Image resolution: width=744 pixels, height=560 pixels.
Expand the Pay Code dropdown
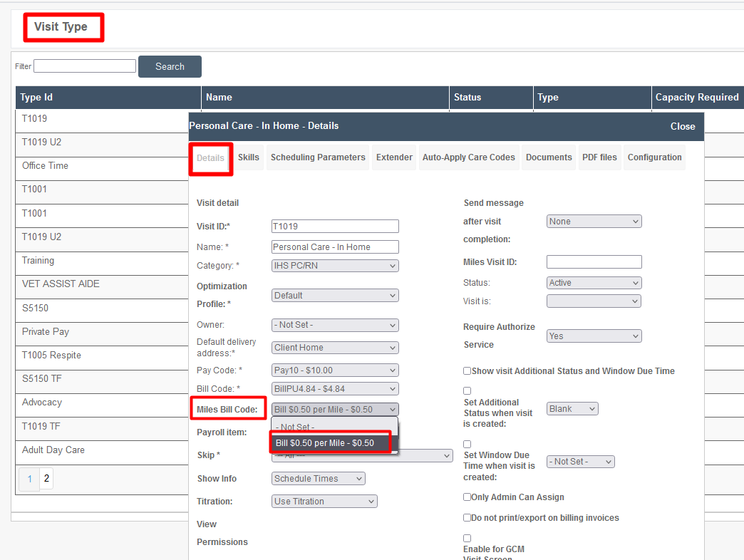click(x=335, y=370)
